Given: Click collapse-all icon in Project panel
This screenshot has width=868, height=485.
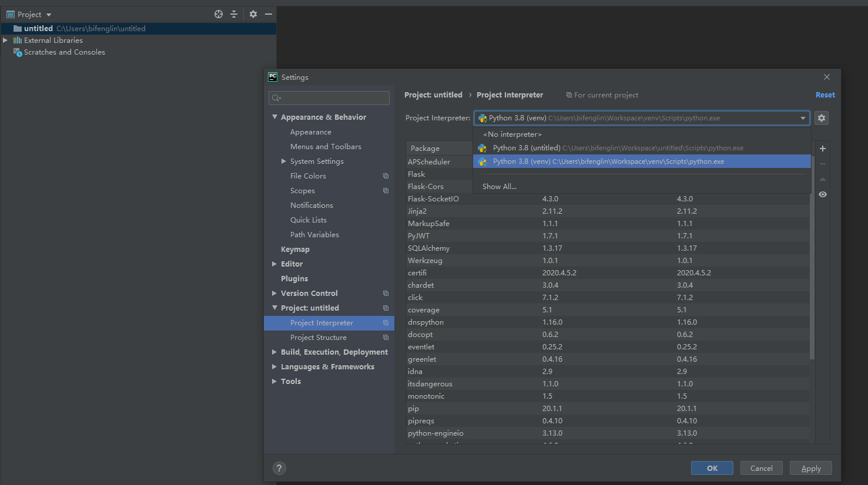Looking at the screenshot, I should pos(234,14).
